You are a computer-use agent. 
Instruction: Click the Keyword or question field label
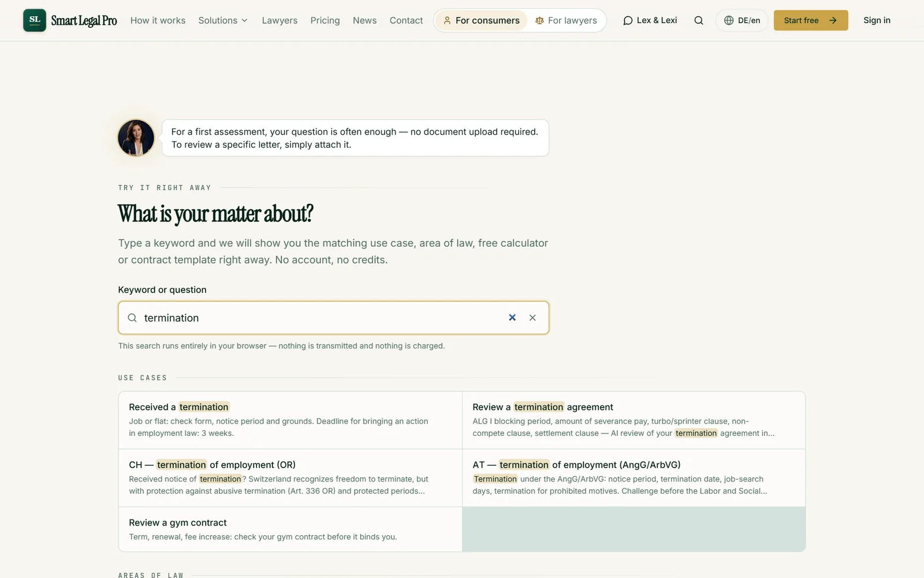click(162, 290)
